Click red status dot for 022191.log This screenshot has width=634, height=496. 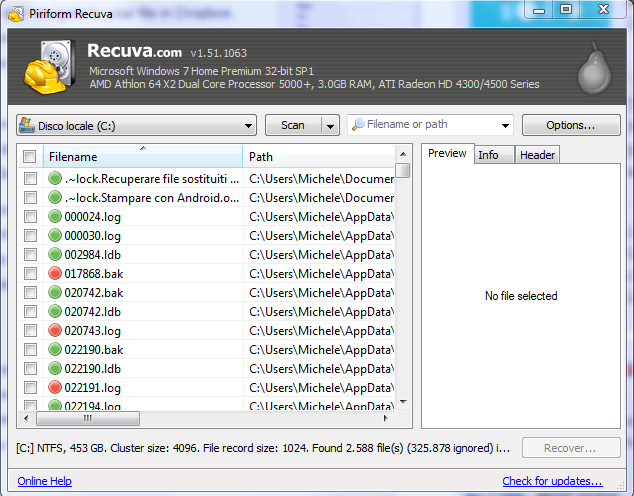(55, 387)
